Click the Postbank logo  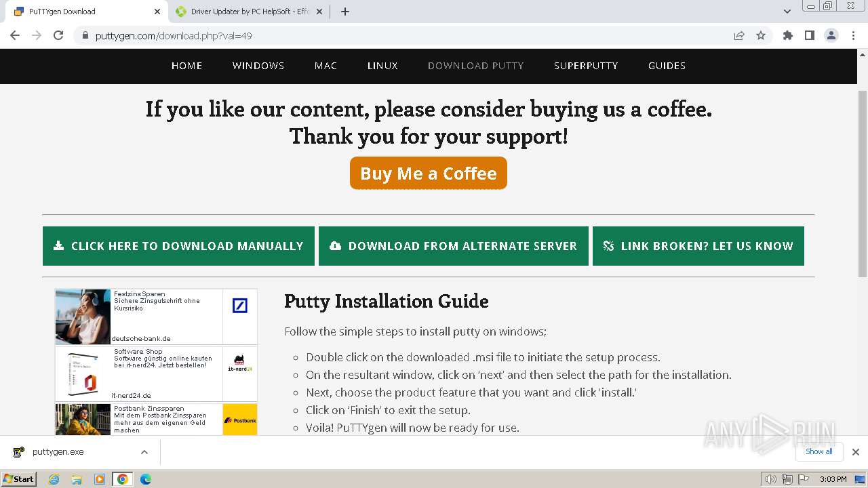click(x=240, y=420)
